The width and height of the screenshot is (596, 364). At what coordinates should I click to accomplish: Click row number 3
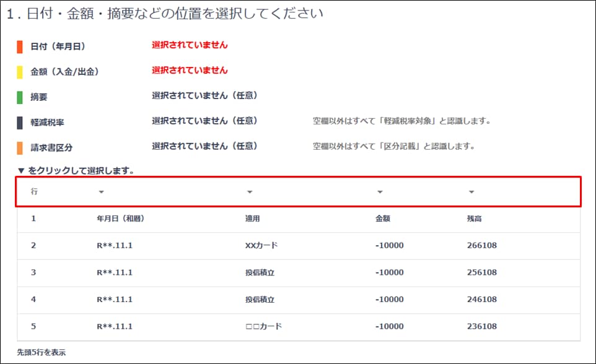[33, 272]
